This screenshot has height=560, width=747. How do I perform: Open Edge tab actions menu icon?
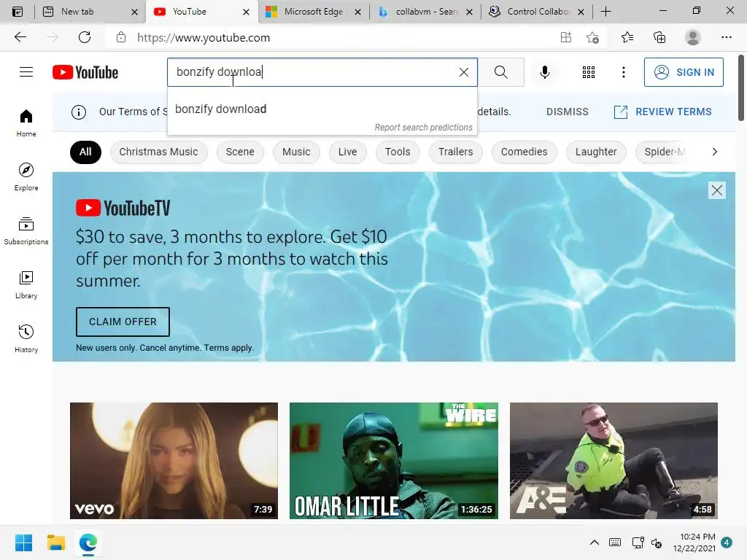coord(18,12)
